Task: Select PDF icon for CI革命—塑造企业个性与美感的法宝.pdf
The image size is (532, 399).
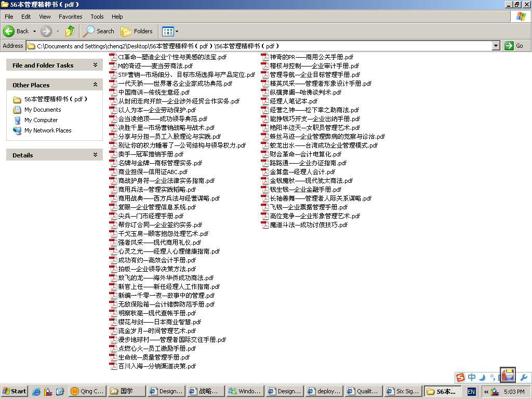Action: pyautogui.click(x=113, y=57)
